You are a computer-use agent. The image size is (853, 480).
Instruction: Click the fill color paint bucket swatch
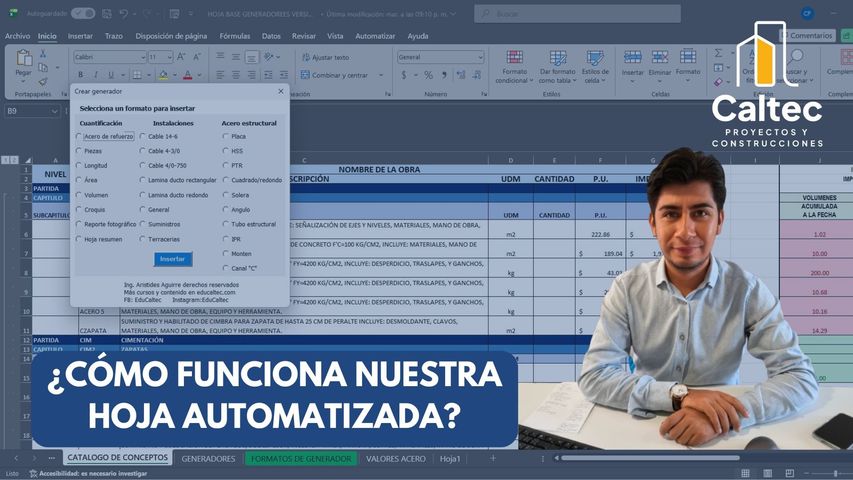(x=163, y=75)
